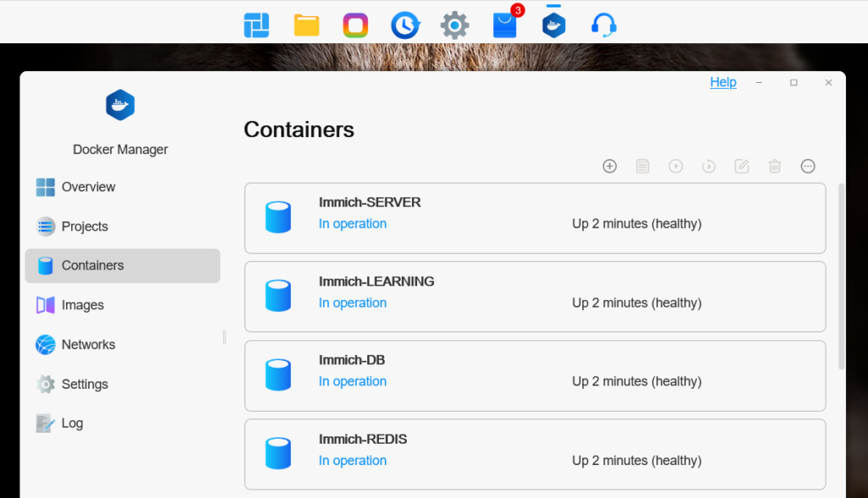Open the Overview section in sidebar
Viewport: 868px width, 498px height.
click(x=88, y=187)
